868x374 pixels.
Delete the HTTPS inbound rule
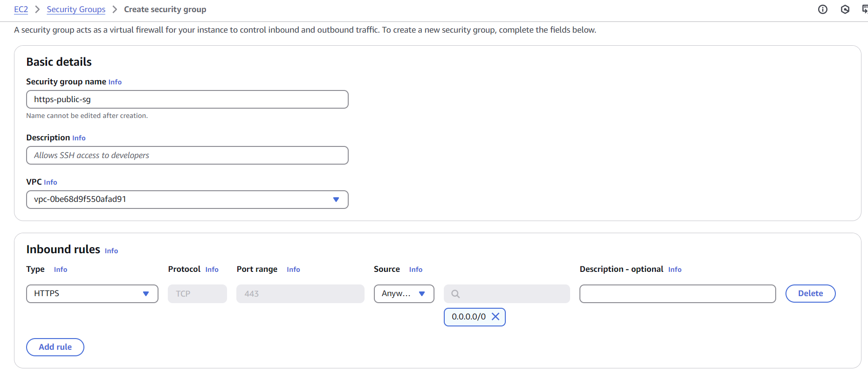tap(810, 293)
